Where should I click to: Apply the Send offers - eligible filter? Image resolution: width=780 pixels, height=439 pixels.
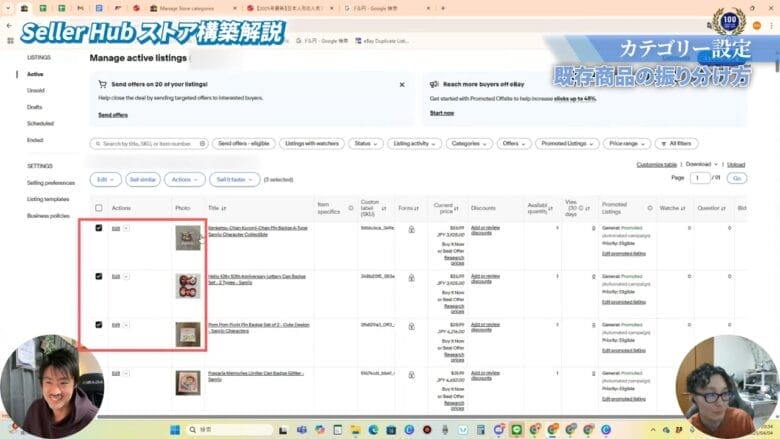pyautogui.click(x=244, y=144)
